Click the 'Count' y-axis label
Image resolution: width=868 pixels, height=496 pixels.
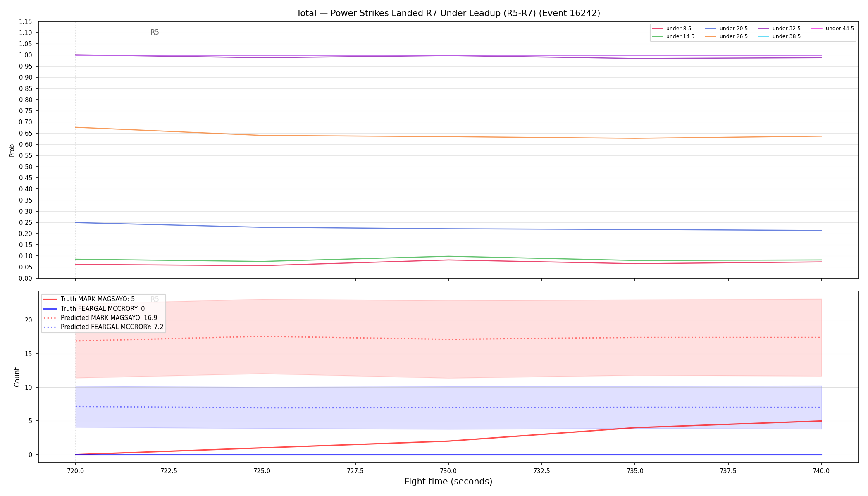point(17,377)
